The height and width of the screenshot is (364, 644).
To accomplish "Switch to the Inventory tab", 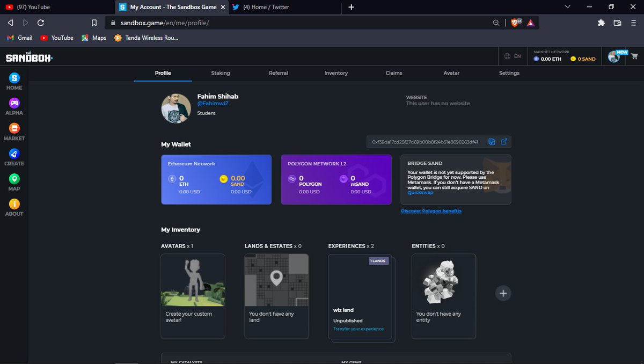I will 336,73.
